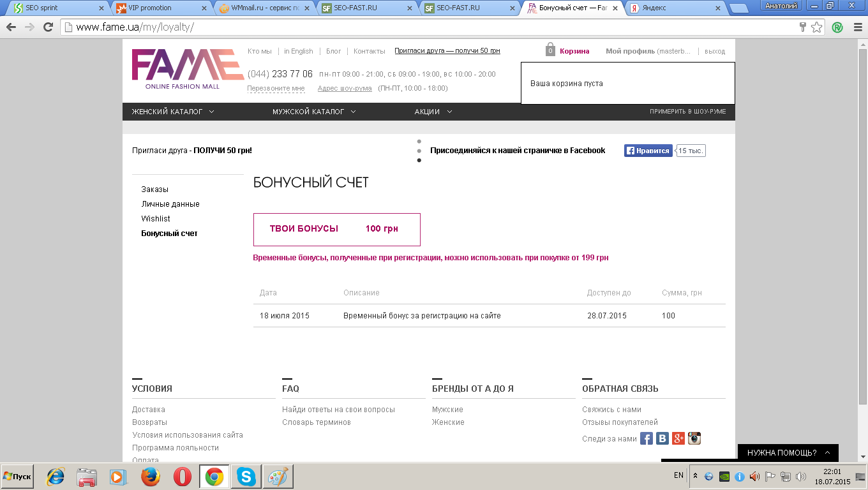Launch Opera from the taskbar

click(x=183, y=477)
